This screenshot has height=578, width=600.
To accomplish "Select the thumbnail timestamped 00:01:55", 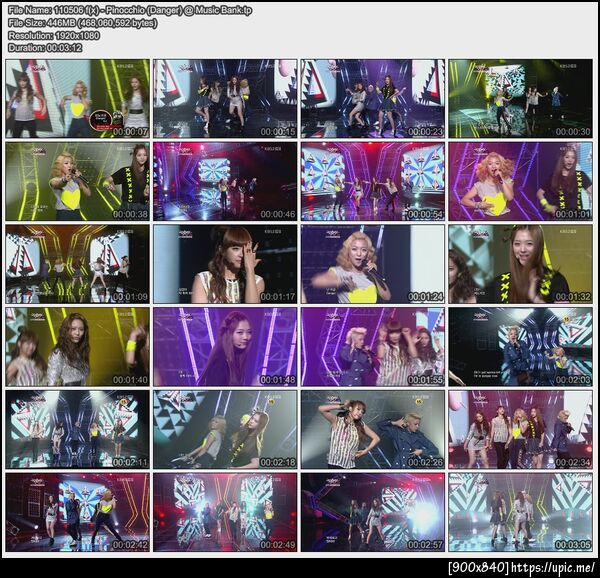I will tap(373, 347).
